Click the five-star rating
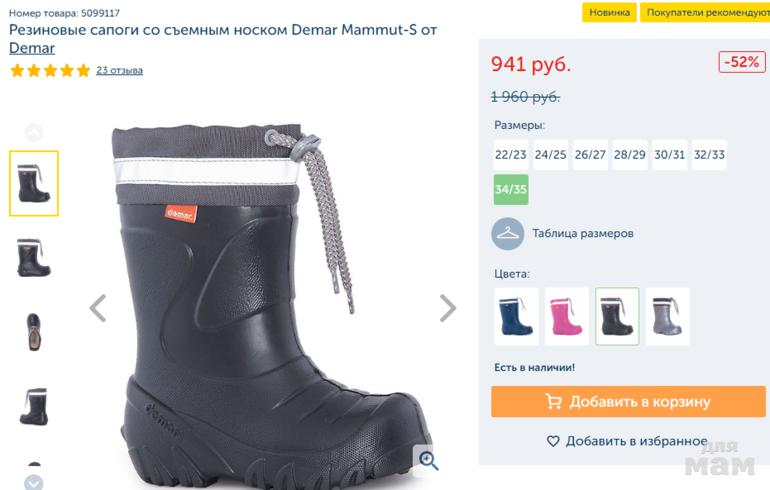Screen dimensions: 770x490 click(50, 71)
